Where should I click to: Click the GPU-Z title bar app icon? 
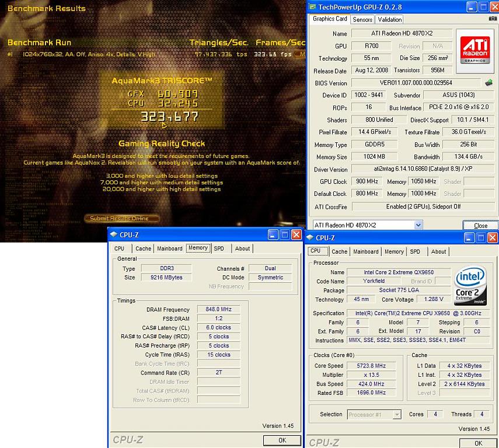coord(313,6)
